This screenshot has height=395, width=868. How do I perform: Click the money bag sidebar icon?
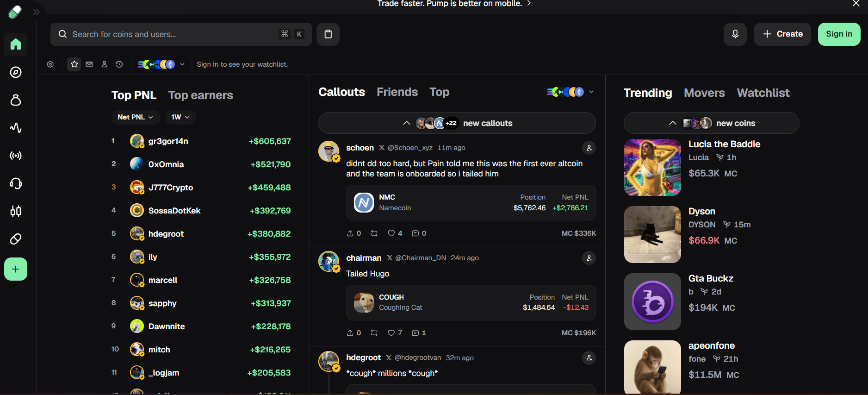click(16, 100)
